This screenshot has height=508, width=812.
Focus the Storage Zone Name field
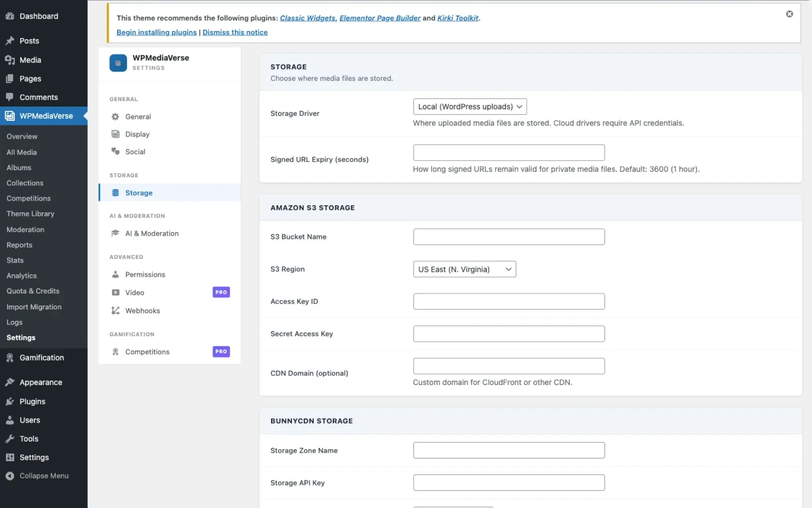(509, 450)
